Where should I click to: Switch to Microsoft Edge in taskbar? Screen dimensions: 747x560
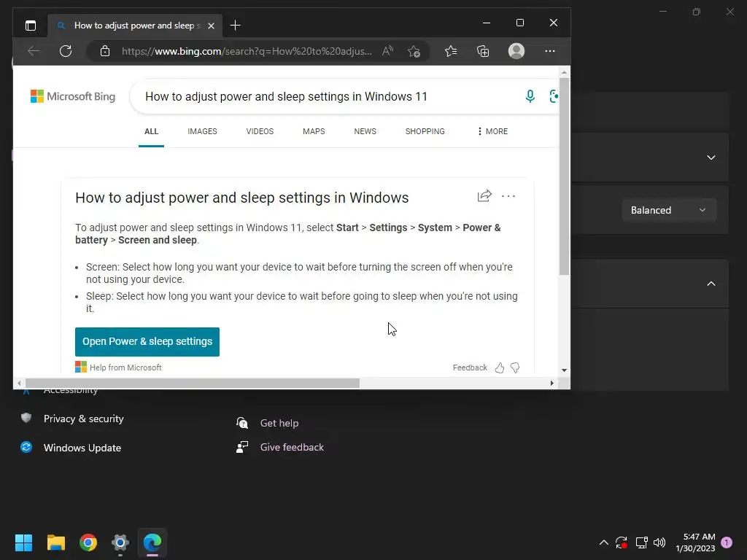pos(152,542)
